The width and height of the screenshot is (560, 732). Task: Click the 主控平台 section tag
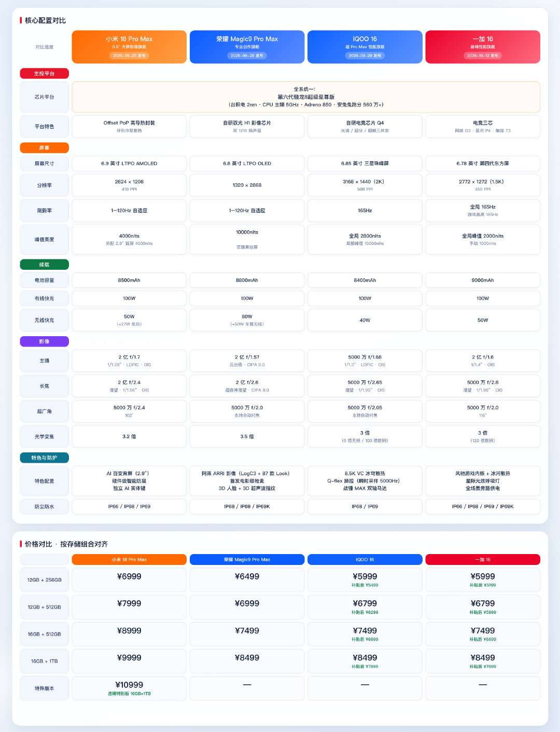(x=44, y=74)
